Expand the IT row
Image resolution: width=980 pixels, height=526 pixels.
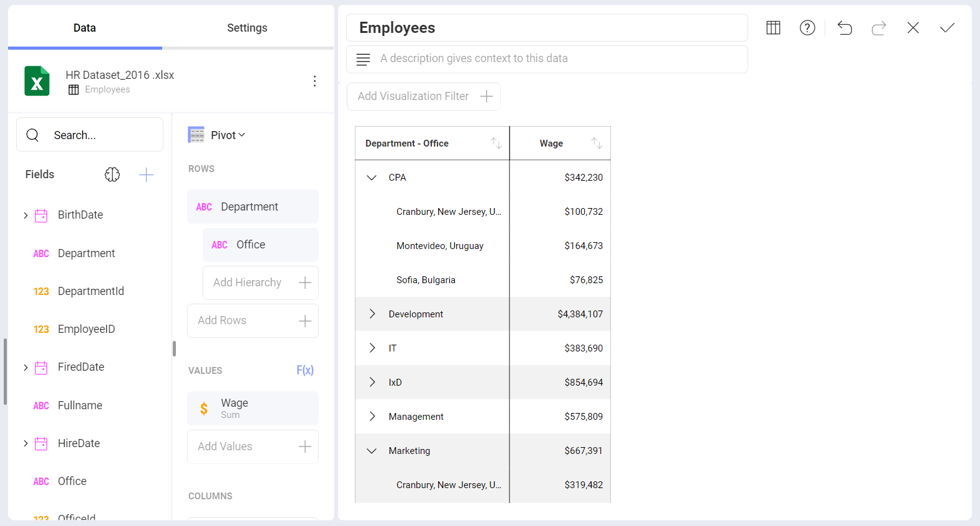[372, 348]
